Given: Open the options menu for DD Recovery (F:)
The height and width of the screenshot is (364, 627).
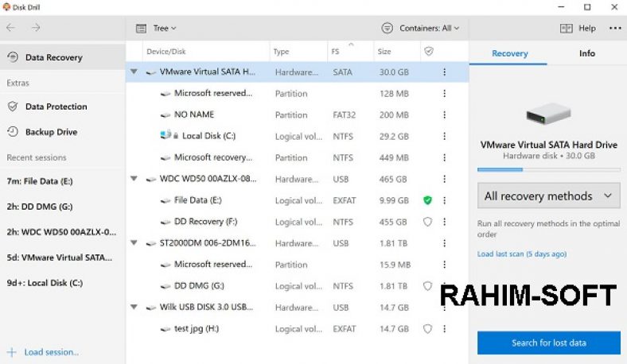Looking at the screenshot, I should coord(444,222).
